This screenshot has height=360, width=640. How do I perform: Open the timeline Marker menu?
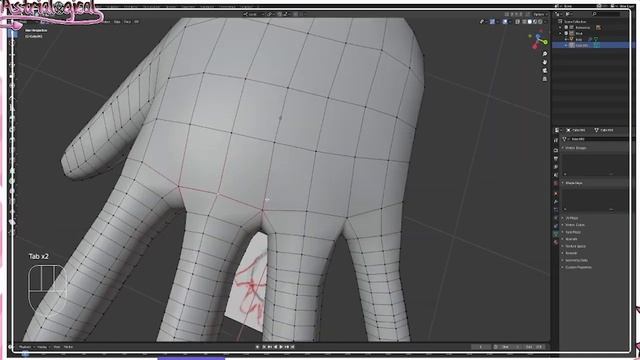pyautogui.click(x=68, y=347)
